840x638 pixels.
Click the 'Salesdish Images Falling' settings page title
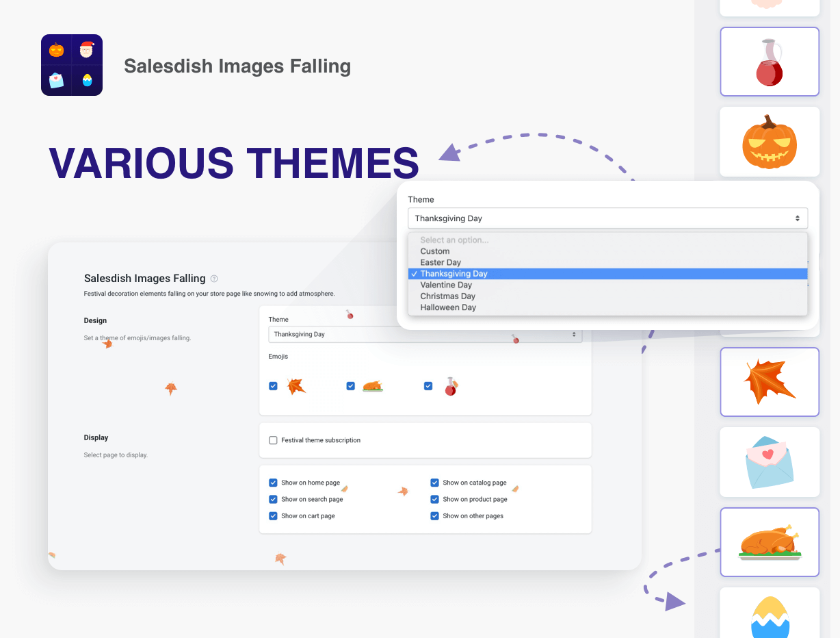[x=145, y=279]
